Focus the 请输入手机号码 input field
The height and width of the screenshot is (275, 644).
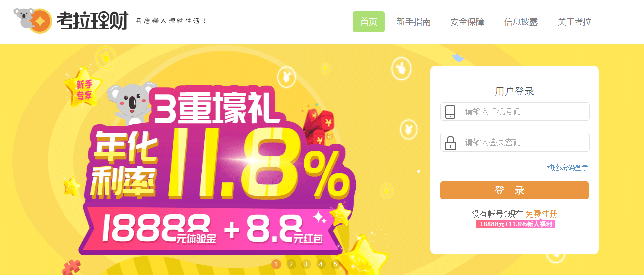(515, 111)
